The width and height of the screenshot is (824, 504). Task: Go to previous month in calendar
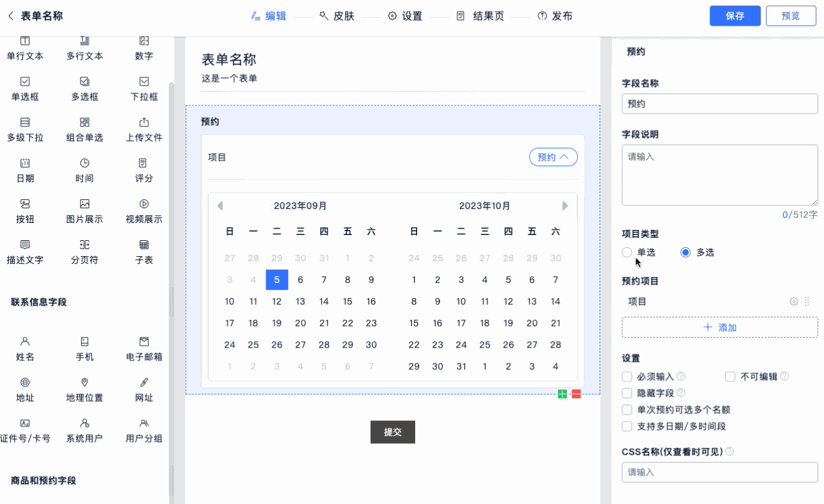click(220, 206)
